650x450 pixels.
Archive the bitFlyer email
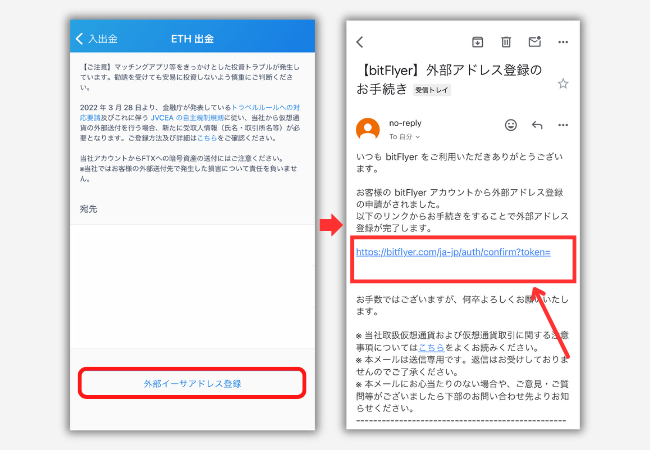[478, 42]
